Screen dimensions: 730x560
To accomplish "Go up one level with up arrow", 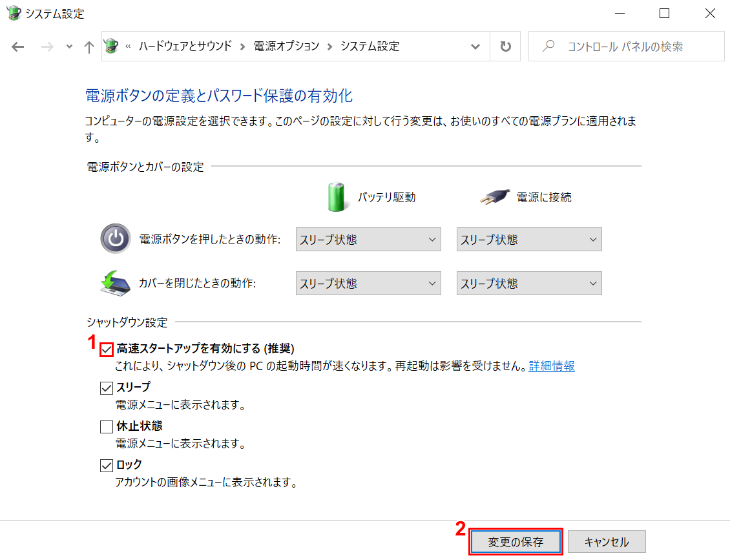I will 89,47.
